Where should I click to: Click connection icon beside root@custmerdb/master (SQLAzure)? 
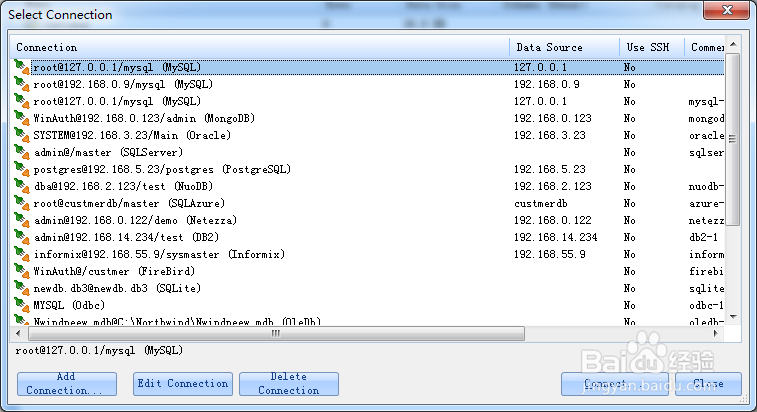click(22, 203)
